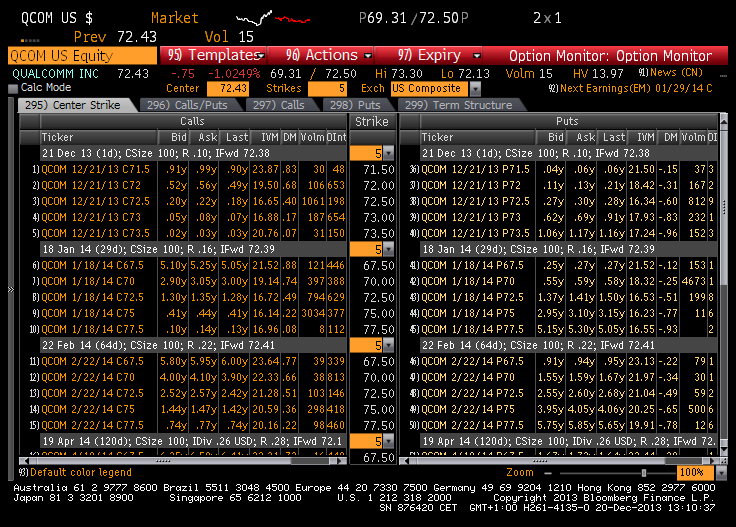Open the Zoom 100% dropdown arrow
Image resolution: width=736 pixels, height=527 pixels.
721,473
